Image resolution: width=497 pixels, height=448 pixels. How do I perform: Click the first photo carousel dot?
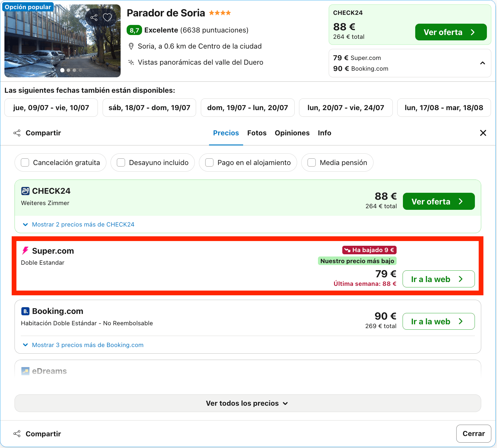(x=63, y=70)
